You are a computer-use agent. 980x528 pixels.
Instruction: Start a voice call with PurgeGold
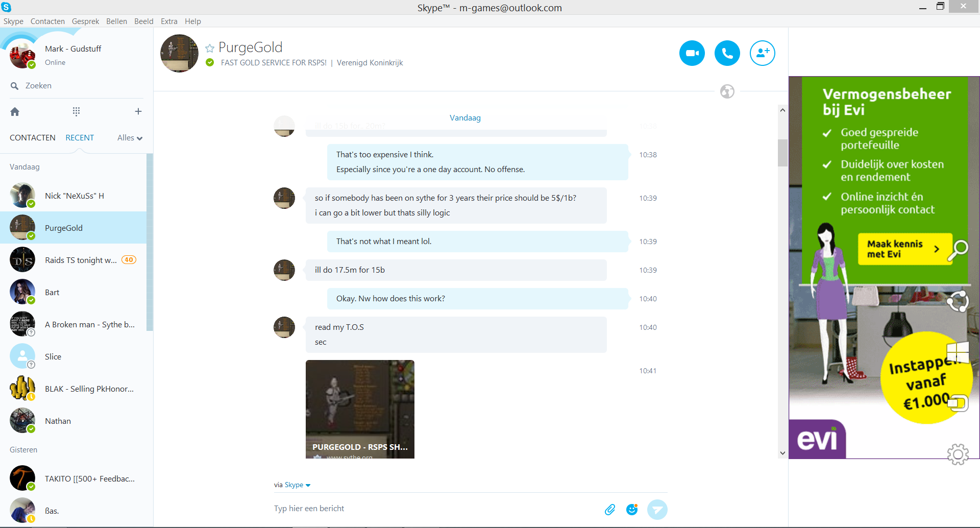click(727, 53)
